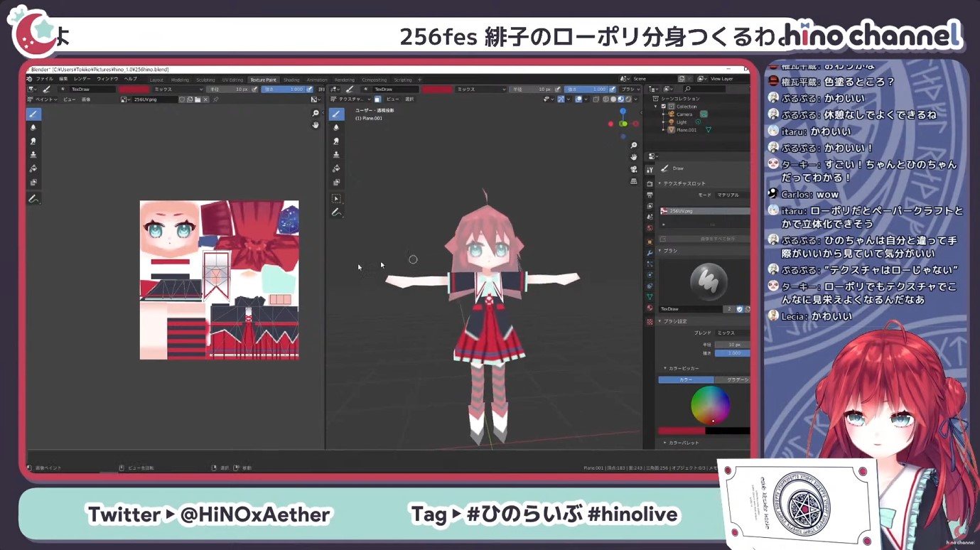Select Soften tool in 3D viewport toolbar
This screenshot has height=550, width=980.
coord(336,127)
